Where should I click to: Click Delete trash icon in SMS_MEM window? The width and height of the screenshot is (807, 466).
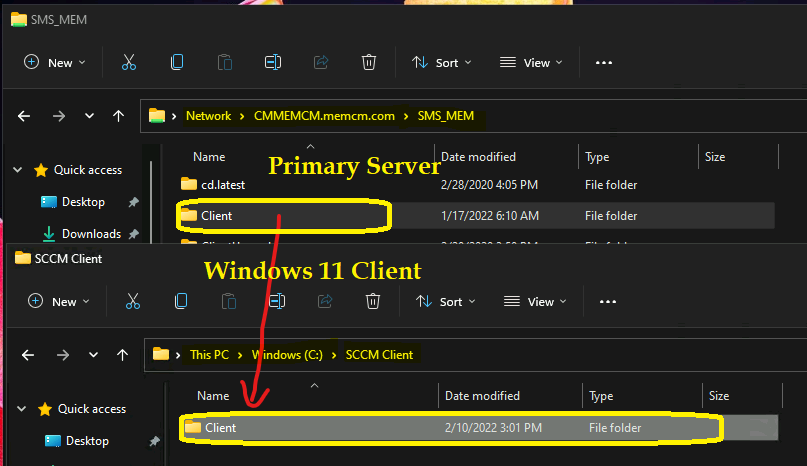coord(369,62)
